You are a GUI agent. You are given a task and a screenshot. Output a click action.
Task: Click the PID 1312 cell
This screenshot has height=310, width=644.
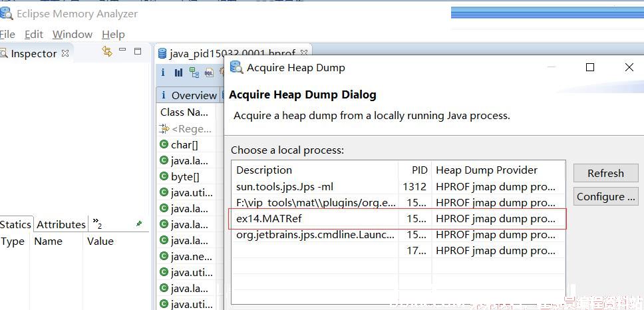pos(414,187)
